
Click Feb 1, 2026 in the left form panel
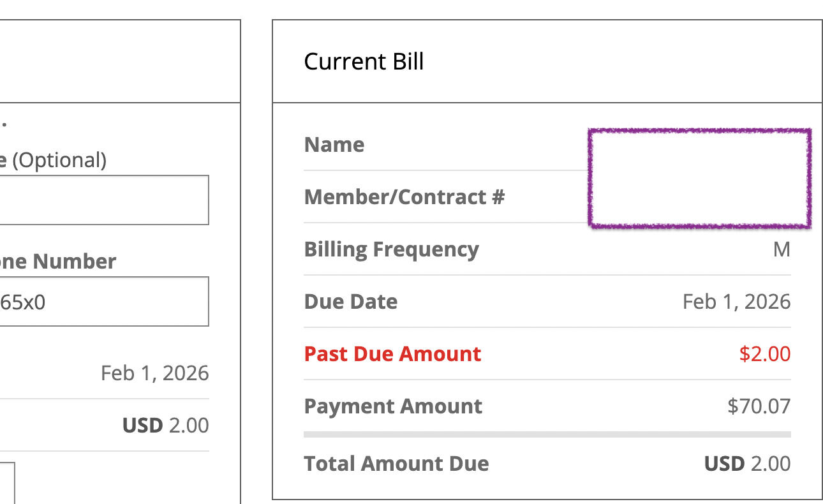154,373
